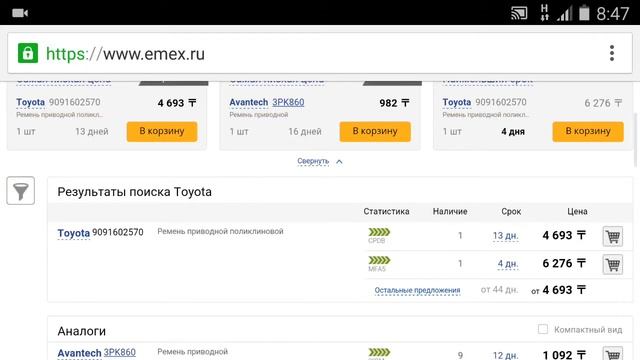Open 3PK860 link in the 982 card
Screen dimensions: 640x360
[288, 102]
